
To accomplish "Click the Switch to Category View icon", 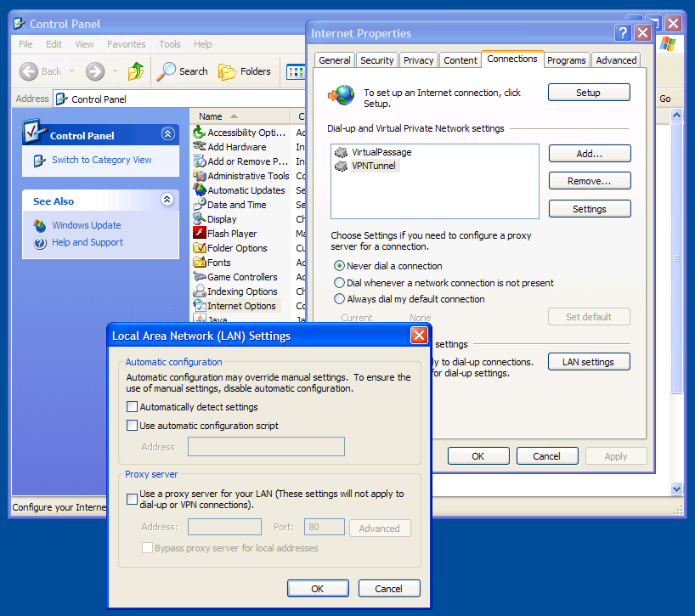I will tap(39, 161).
